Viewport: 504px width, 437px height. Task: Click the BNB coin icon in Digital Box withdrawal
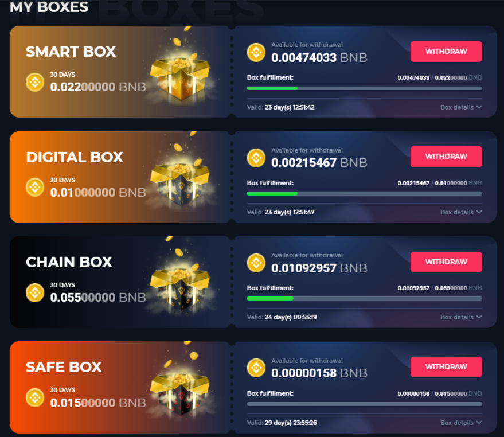[256, 158]
